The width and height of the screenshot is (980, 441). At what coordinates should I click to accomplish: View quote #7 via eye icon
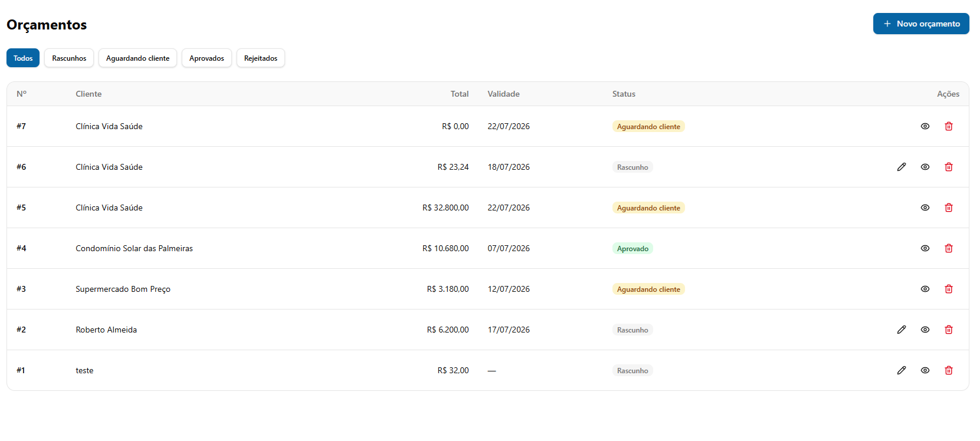click(x=925, y=126)
